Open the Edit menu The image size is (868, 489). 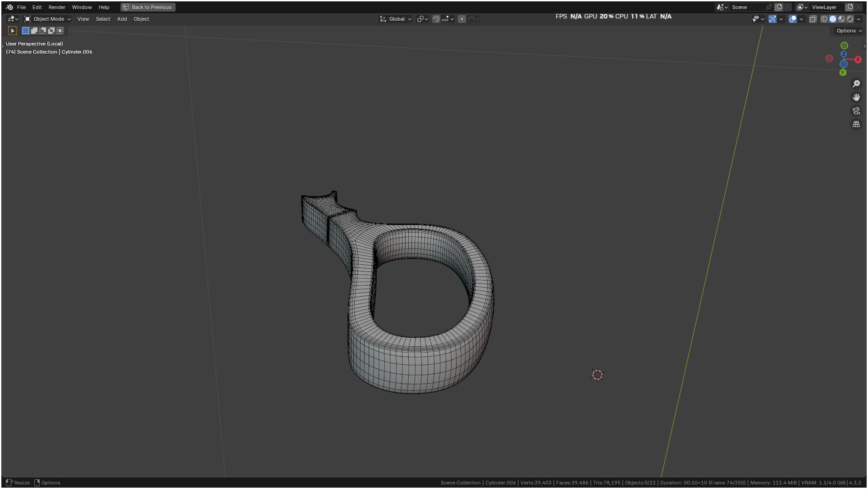point(37,7)
